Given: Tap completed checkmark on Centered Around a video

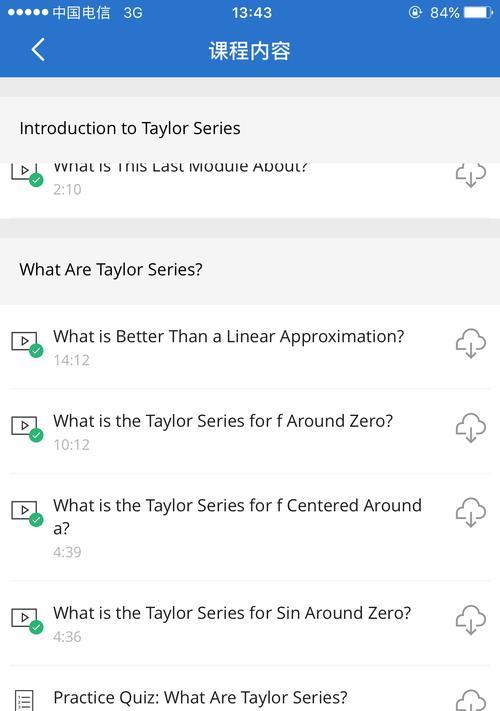Looking at the screenshot, I should click(x=36, y=520).
